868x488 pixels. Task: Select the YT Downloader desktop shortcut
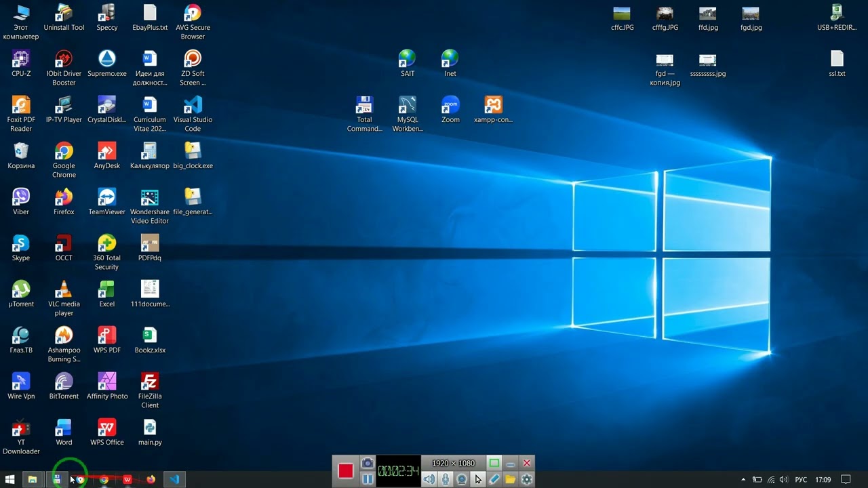click(x=21, y=436)
